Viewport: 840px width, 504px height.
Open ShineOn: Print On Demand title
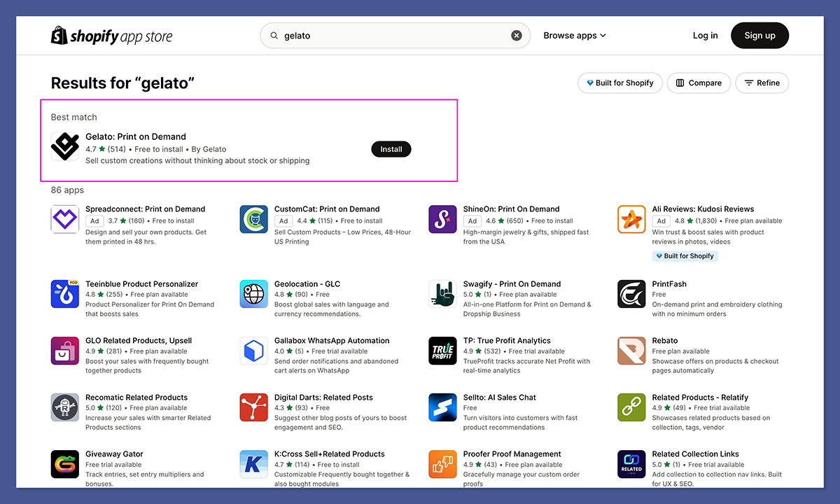511,209
